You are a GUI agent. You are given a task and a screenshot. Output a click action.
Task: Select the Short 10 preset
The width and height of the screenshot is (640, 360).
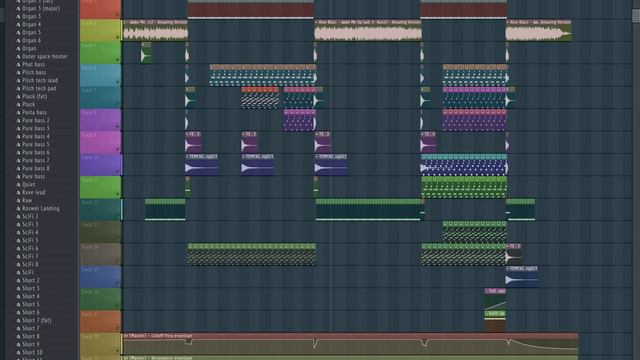[x=32, y=352]
